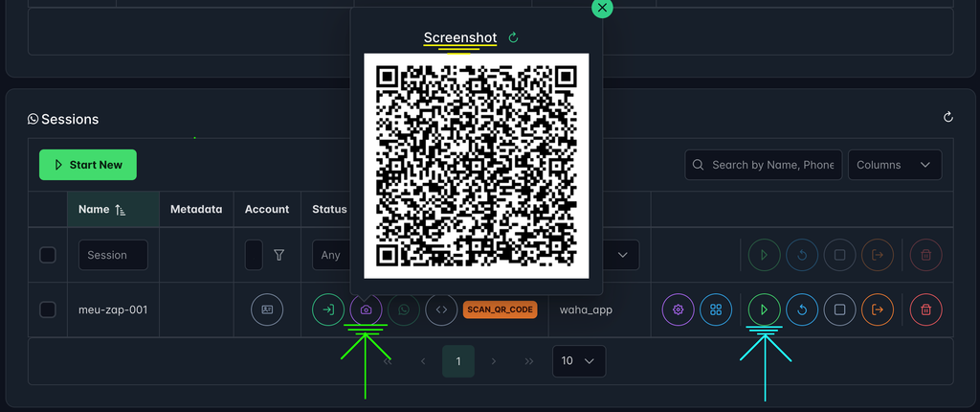The height and width of the screenshot is (412, 980).
Task: Sort by Name column header
Action: (x=113, y=209)
